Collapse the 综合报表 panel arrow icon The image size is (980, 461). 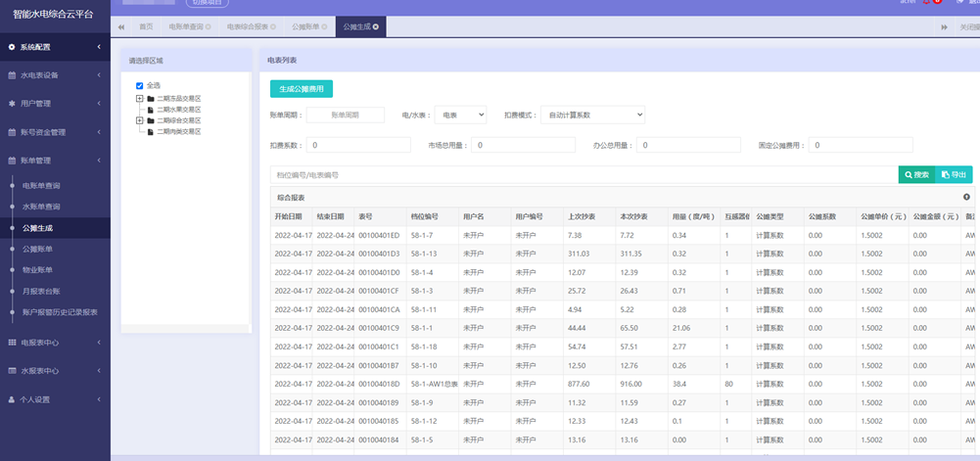point(967,197)
